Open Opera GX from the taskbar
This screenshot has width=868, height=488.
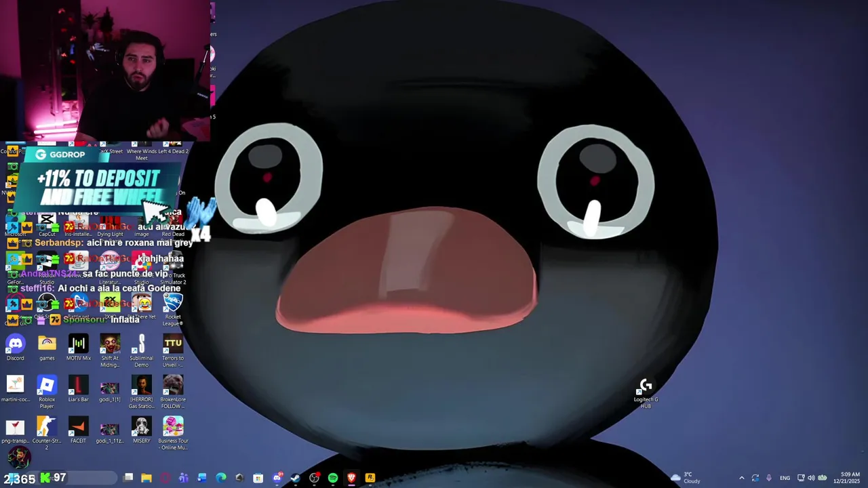[165, 478]
